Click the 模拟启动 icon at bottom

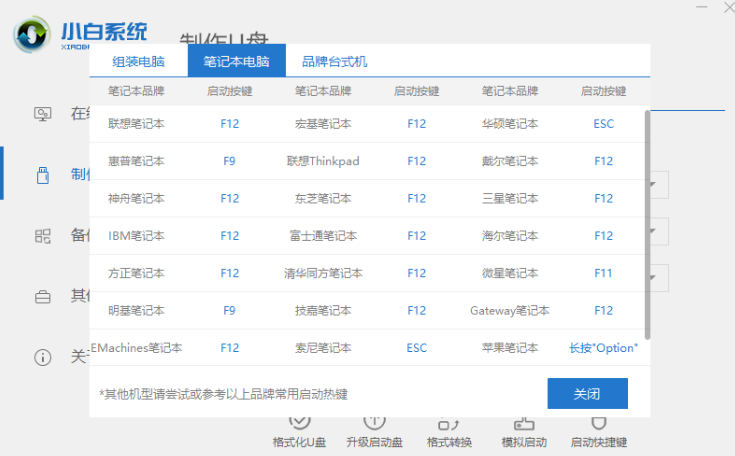point(524,424)
